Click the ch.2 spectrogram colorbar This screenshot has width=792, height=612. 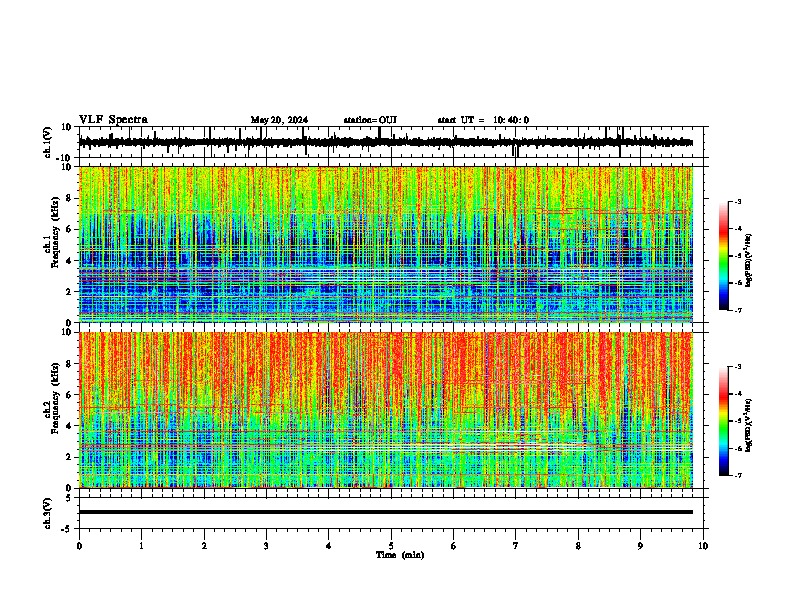pyautogui.click(x=723, y=421)
